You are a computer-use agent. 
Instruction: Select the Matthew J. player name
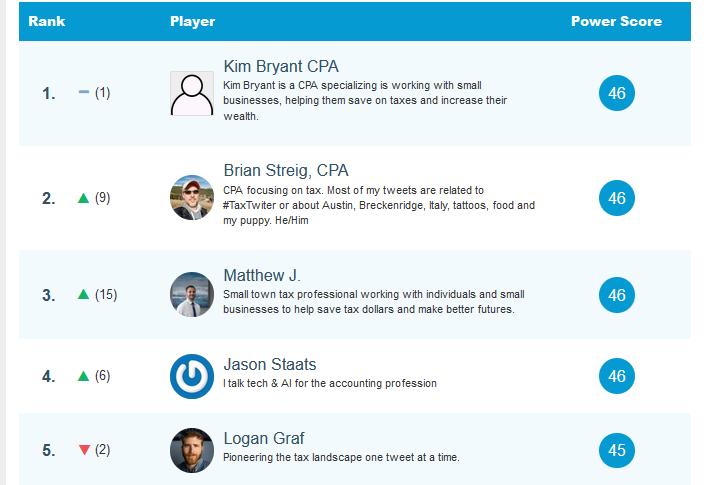tap(262, 276)
